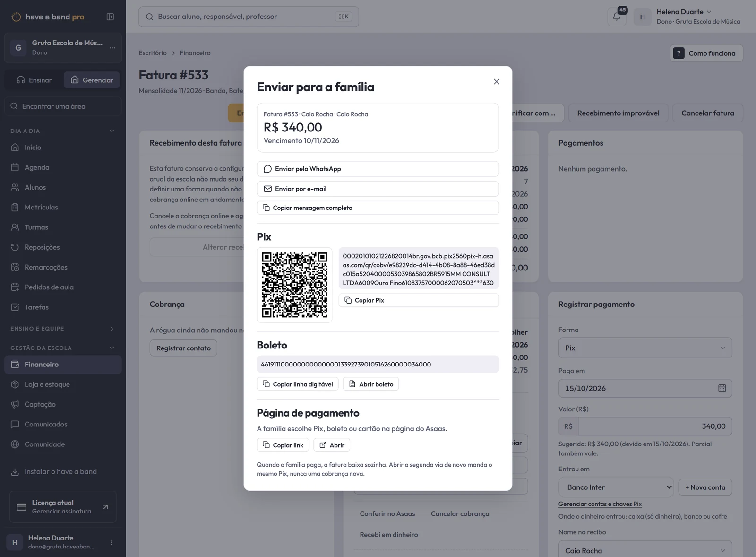Click Escritório breadcrumb
This screenshot has width=756, height=557.
(153, 53)
